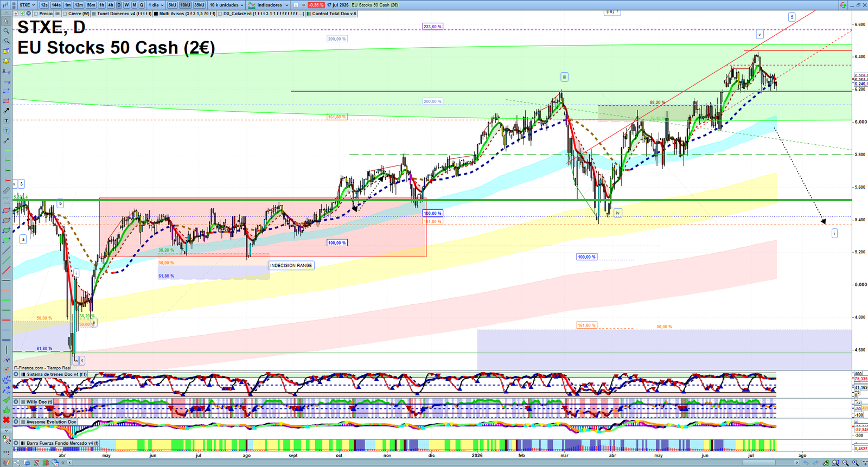Select the black arrow drawing tool
868x467 pixels.
(x=7, y=111)
